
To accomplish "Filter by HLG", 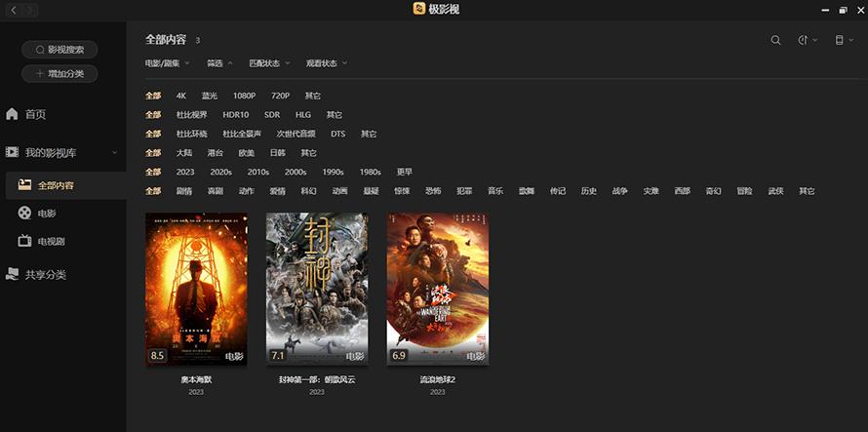I will click(303, 115).
